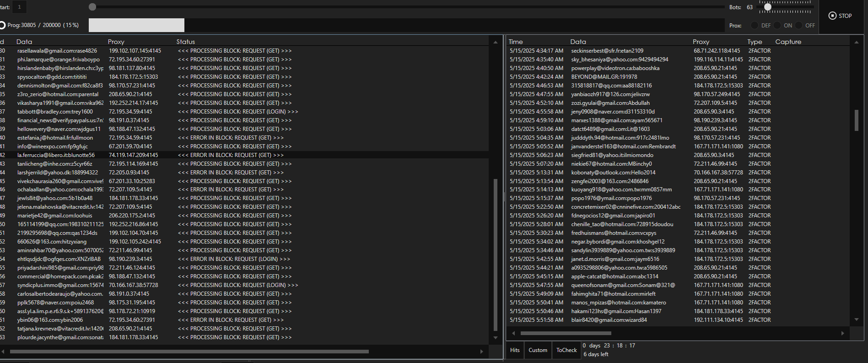Image resolution: width=868 pixels, height=363 pixels.
Task: Select the hit row timed 5/15/2025 4:34:17 AM
Action: pyautogui.click(x=678, y=51)
